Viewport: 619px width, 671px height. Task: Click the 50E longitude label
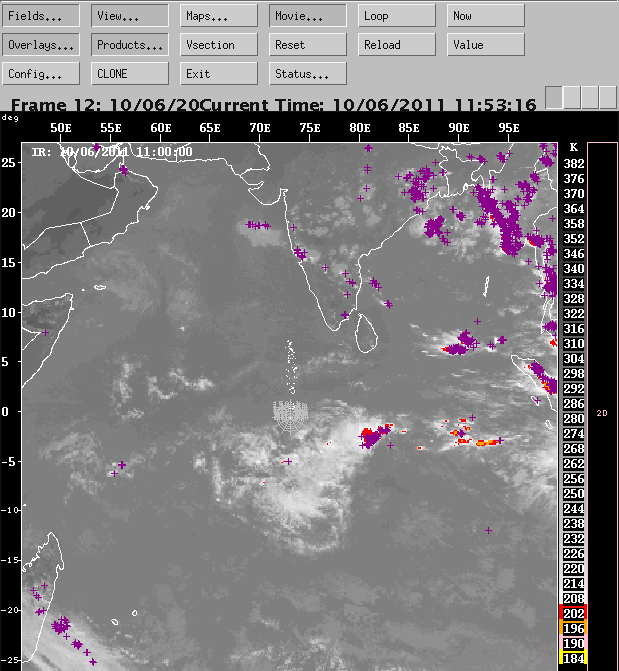pyautogui.click(x=61, y=128)
